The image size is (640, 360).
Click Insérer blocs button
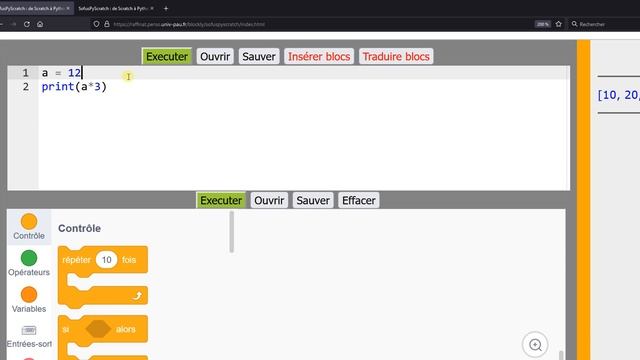pyautogui.click(x=319, y=56)
